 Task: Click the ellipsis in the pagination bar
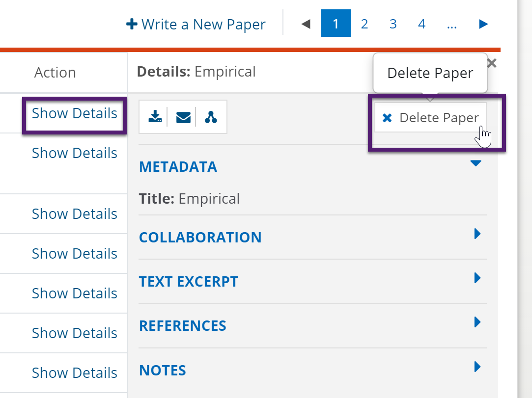(452, 23)
